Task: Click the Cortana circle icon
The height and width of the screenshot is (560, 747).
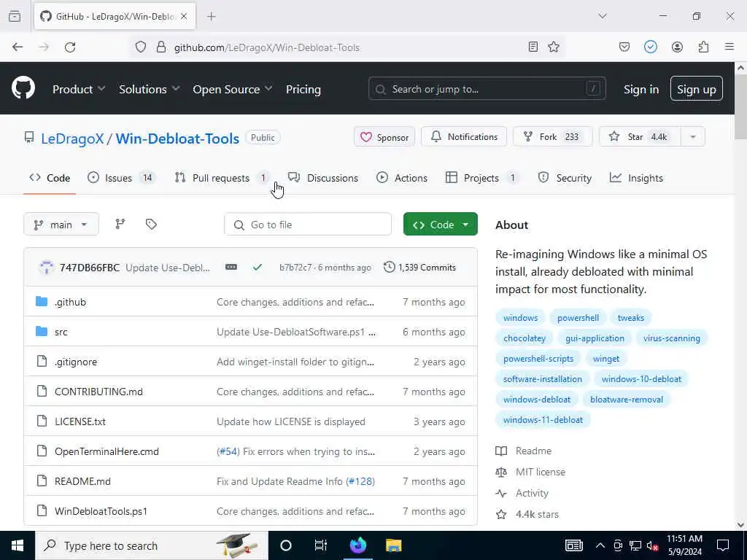Action: tap(286, 545)
